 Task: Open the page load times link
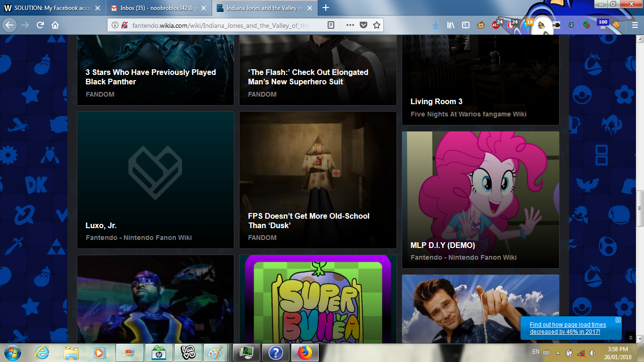568,328
